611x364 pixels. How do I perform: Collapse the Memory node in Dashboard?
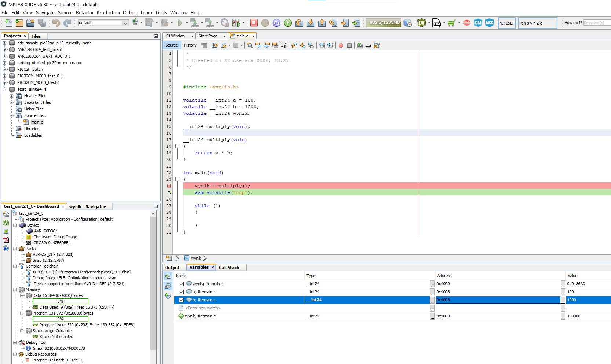pyautogui.click(x=15, y=290)
